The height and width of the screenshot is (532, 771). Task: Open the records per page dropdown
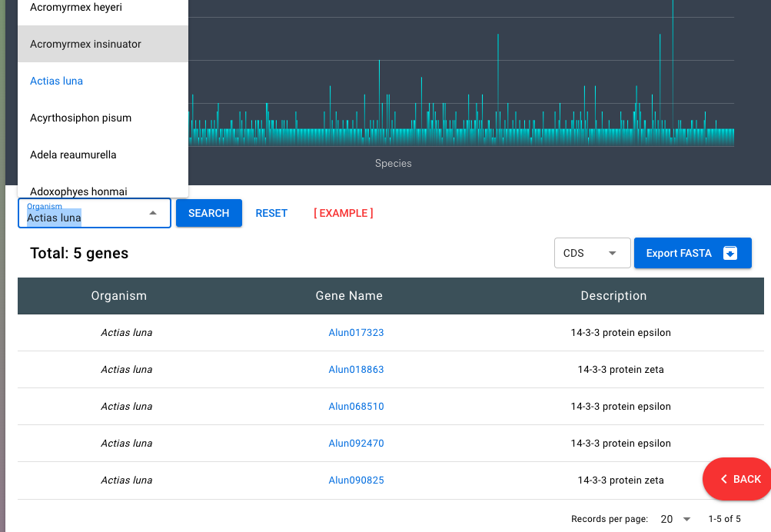click(x=676, y=519)
